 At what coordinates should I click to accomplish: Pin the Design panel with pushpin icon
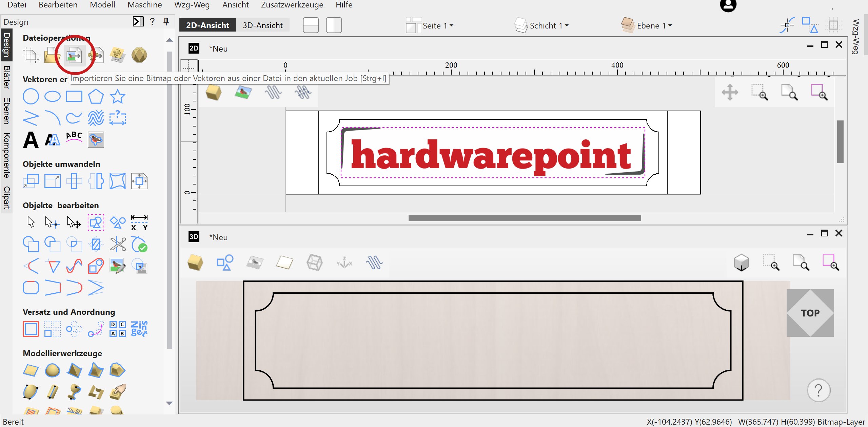(166, 22)
